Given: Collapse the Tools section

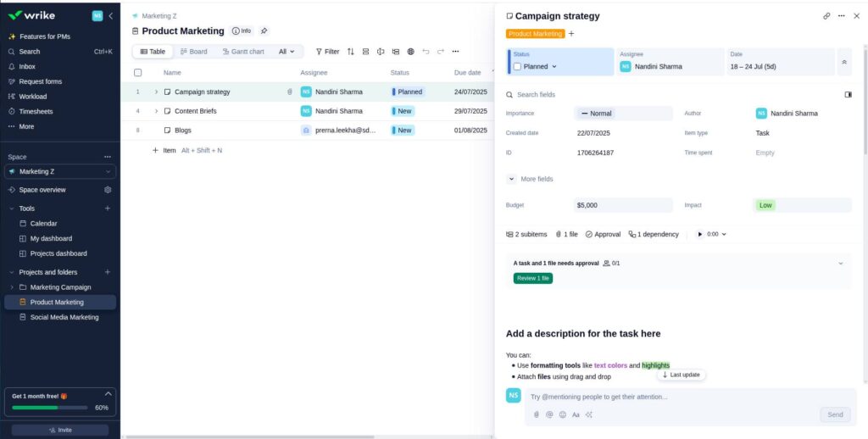Looking at the screenshot, I should pyautogui.click(x=12, y=208).
